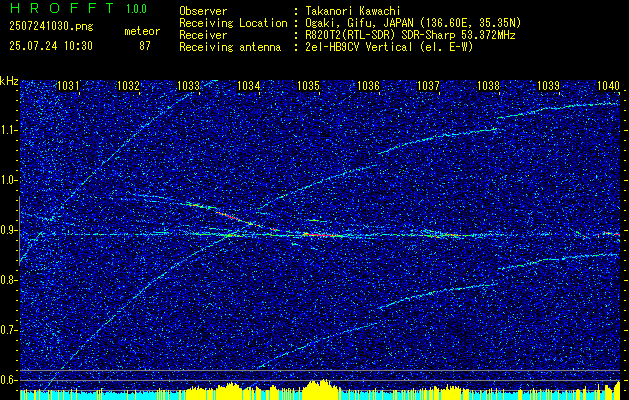The width and height of the screenshot is (629, 400).
Task: Click the red echo peak near 1035
Action: click(x=324, y=235)
